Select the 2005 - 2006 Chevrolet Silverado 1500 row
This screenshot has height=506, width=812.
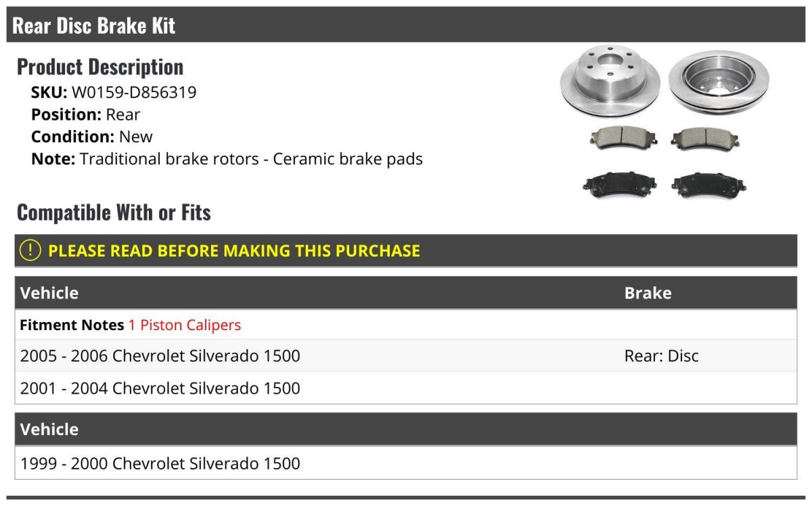click(160, 356)
